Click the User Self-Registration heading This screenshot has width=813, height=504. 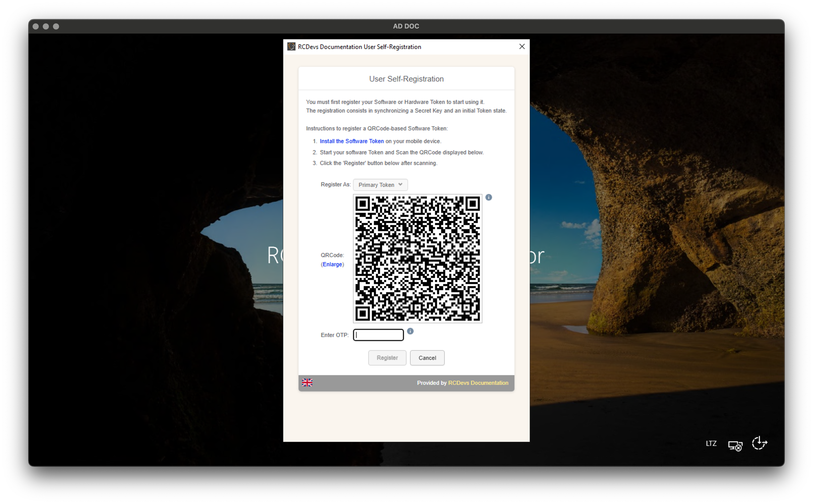pos(406,79)
